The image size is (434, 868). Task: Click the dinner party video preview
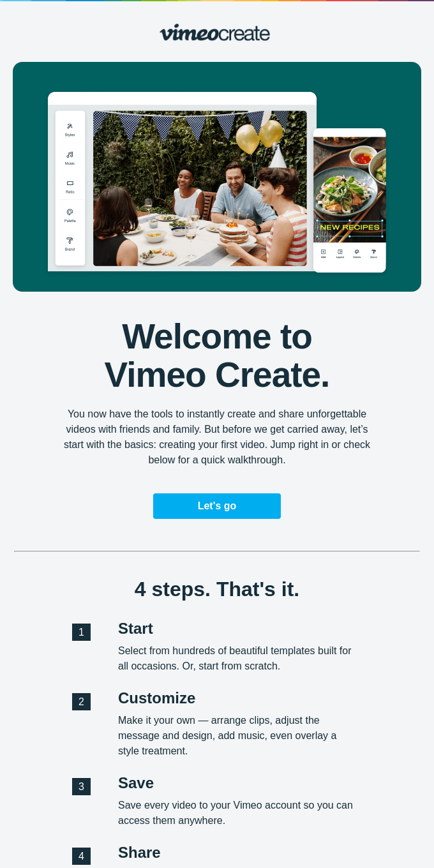tap(200, 188)
